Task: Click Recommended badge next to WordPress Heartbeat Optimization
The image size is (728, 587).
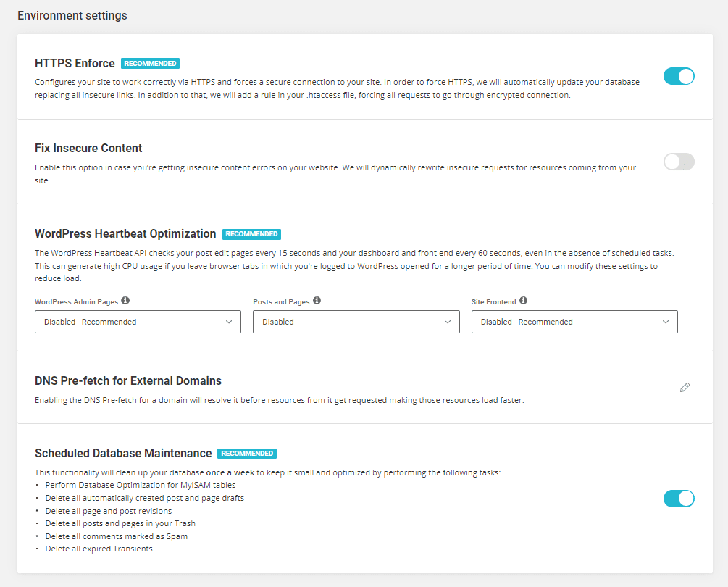Action: click(251, 234)
